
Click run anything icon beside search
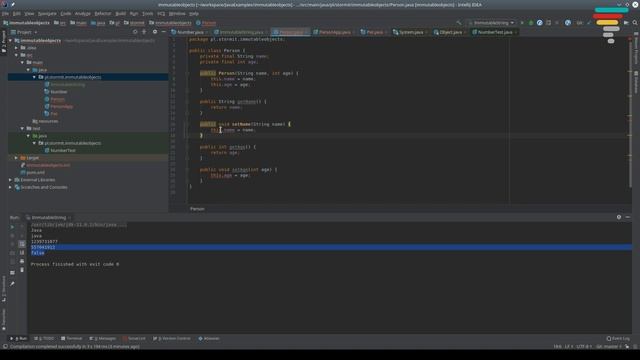[626, 23]
